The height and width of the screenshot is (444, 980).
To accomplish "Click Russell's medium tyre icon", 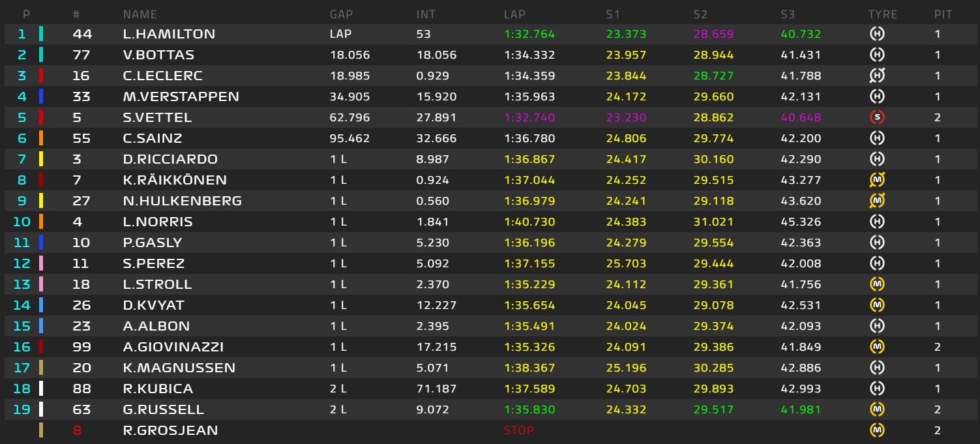I will coord(878,409).
